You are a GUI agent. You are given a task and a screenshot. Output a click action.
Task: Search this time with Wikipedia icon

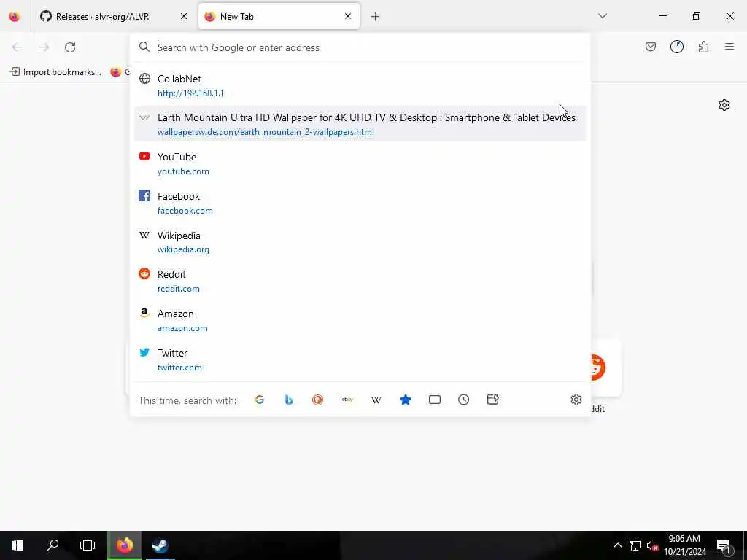376,400
